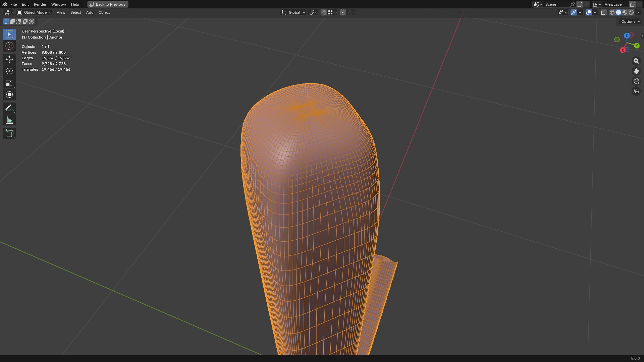644x362 pixels.
Task: Toggle the camera view icon
Action: [636, 81]
